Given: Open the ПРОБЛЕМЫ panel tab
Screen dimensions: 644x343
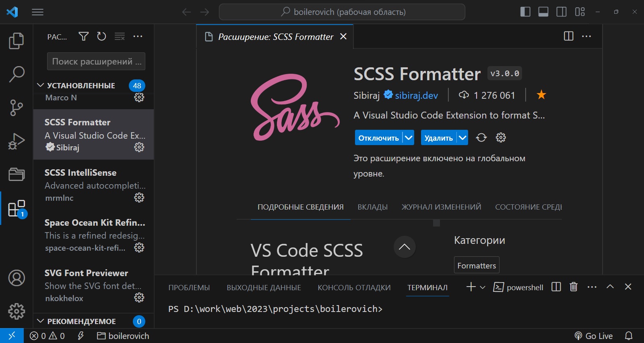Looking at the screenshot, I should [x=189, y=287].
